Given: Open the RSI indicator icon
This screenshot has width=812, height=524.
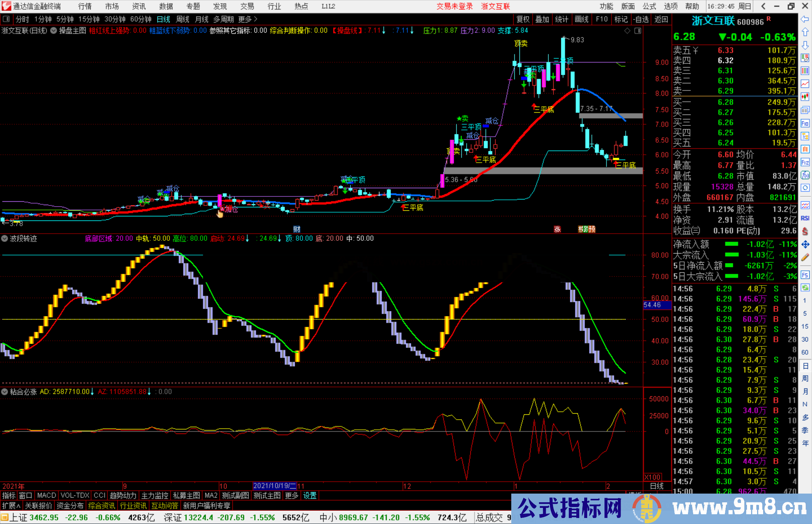Looking at the screenshot, I should (805, 218).
